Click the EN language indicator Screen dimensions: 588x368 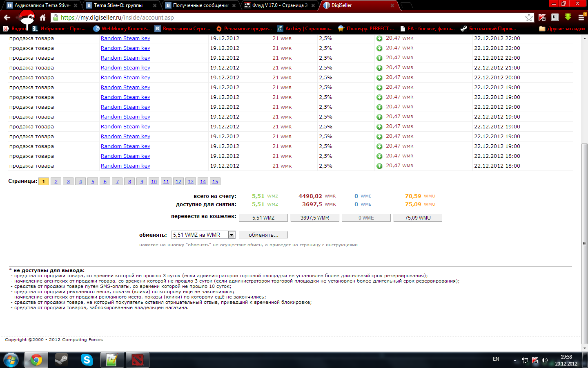tap(496, 359)
